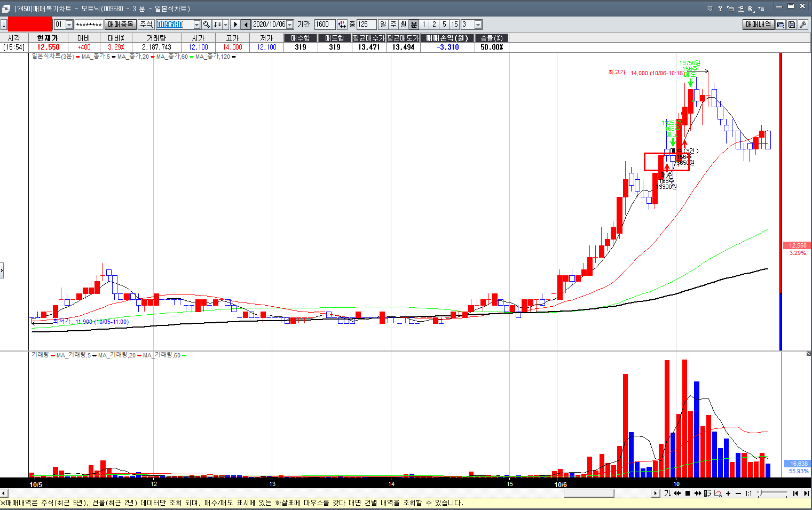Click the data grid icon in bottom toolbar
Image resolution: width=812 pixels, height=510 pixels.
pyautogui.click(x=708, y=493)
